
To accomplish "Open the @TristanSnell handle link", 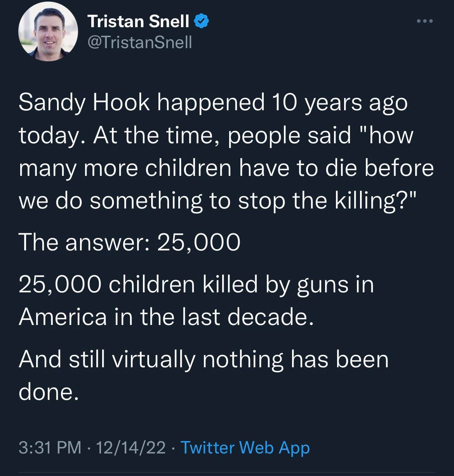I will point(140,42).
